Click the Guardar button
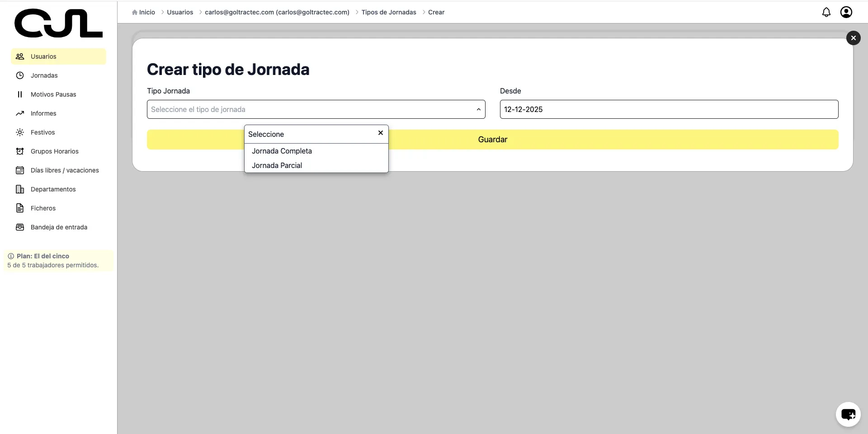Screen dimensions: 868x434 [x=493, y=139]
